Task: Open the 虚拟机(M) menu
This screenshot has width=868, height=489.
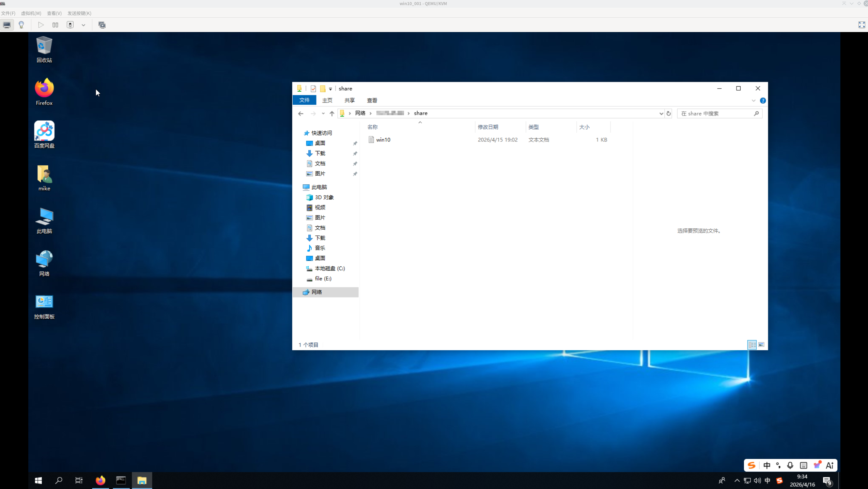Action: [31, 13]
